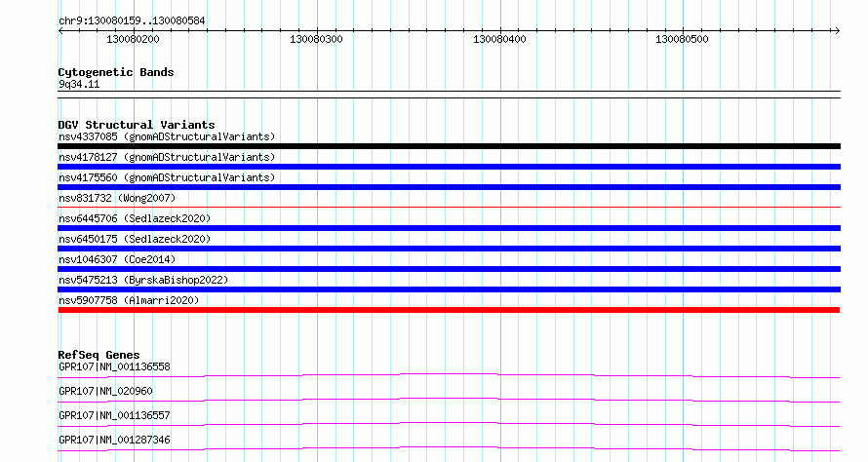Select the nsv4178127 gnomAD blue bar
This screenshot has height=462, width=868.
click(449, 167)
